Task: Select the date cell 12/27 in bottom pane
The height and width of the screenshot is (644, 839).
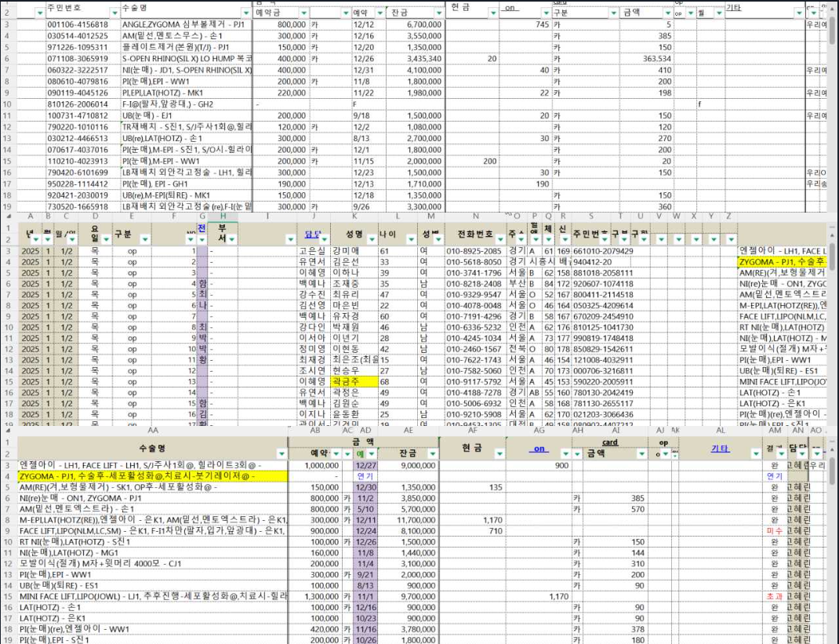Action: (365, 466)
